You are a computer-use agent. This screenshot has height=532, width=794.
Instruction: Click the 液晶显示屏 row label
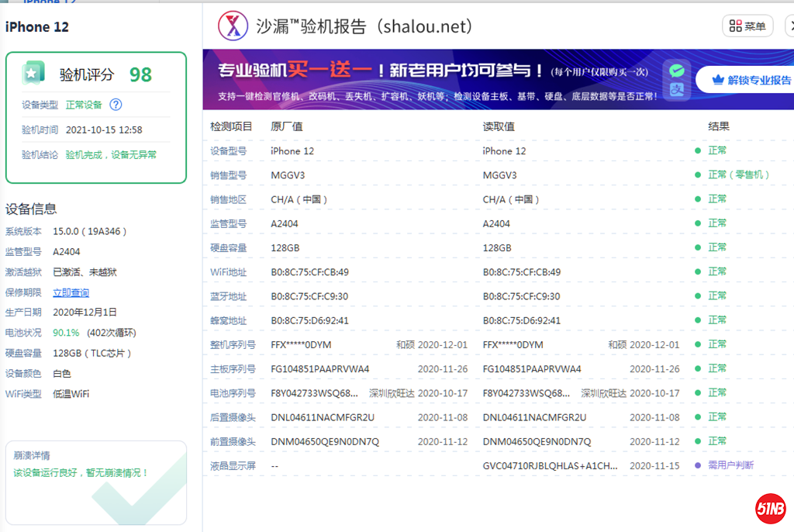(233, 466)
